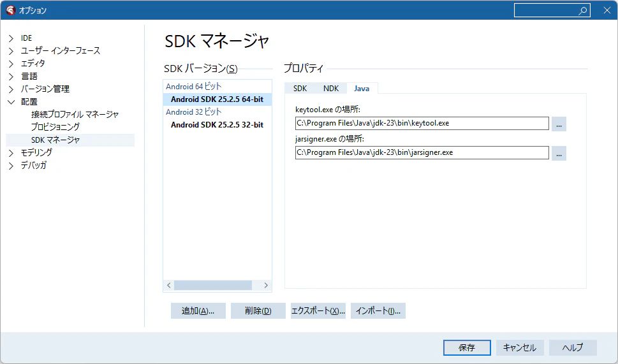Click the Android 32 ビット group header
This screenshot has height=364, width=618.
point(193,112)
